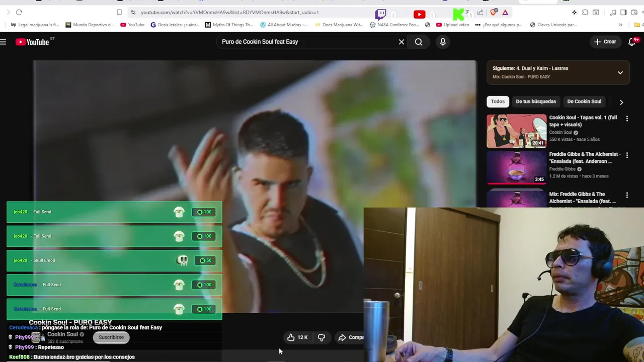The image size is (644, 362).
Task: Open the 'Cookin Soul' channel name under video
Action: pos(63,334)
